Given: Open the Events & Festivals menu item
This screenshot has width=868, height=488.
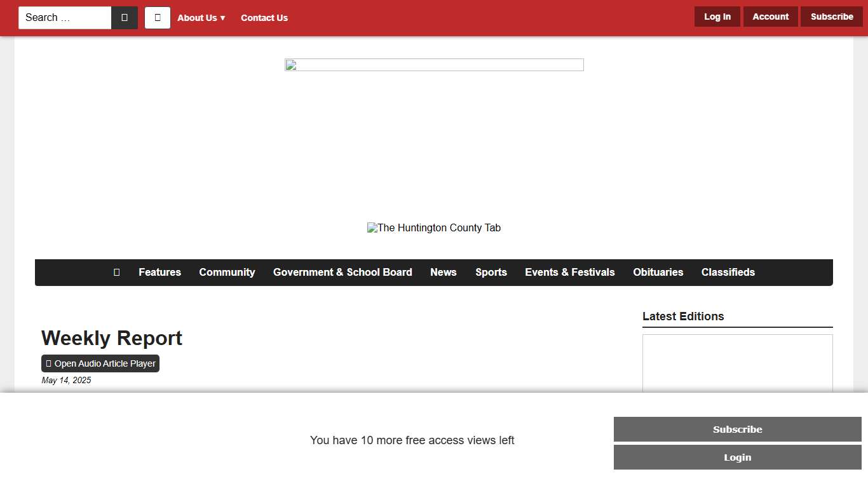Looking at the screenshot, I should click(570, 273).
